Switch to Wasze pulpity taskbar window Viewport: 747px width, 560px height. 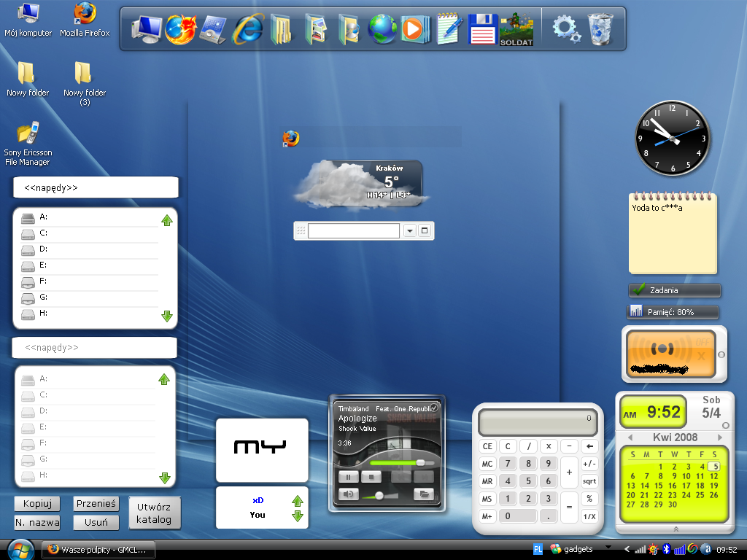[98, 549]
